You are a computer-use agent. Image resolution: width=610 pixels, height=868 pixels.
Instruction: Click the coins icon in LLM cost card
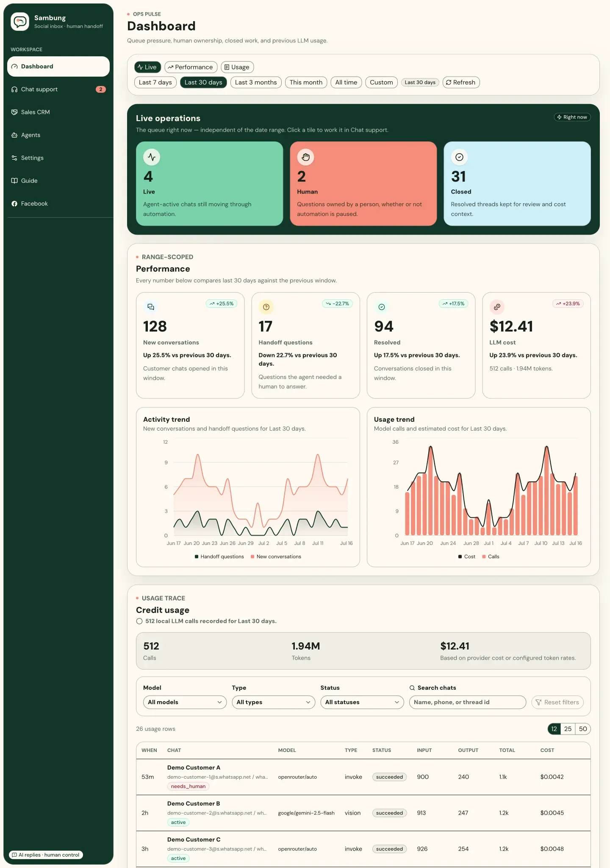[x=497, y=307]
